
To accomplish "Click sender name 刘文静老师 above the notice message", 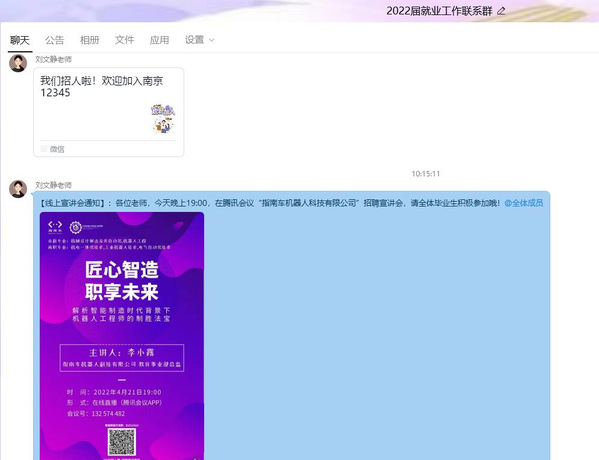I will pos(53,185).
